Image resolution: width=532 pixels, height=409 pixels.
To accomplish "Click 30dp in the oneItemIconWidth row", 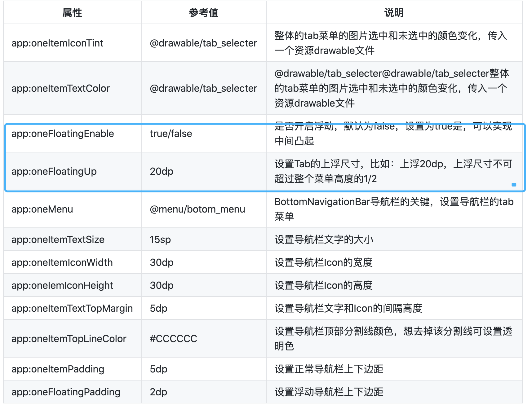I will pos(162,262).
